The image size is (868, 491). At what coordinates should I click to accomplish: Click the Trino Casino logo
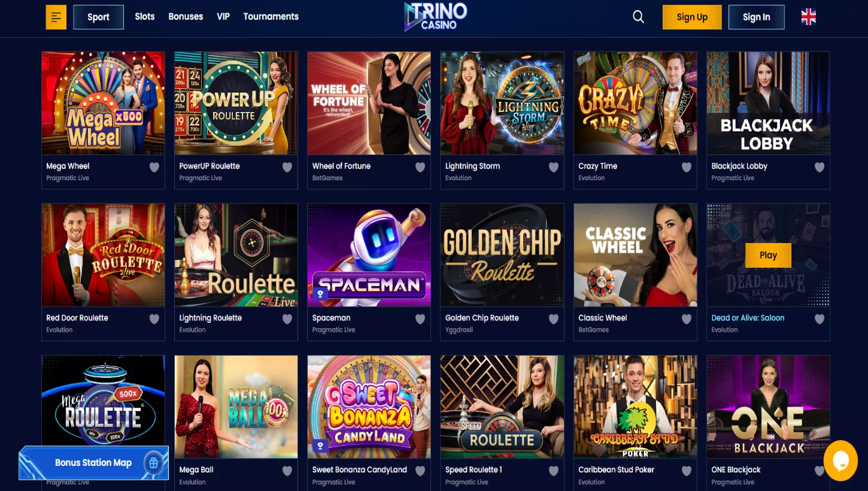point(436,16)
